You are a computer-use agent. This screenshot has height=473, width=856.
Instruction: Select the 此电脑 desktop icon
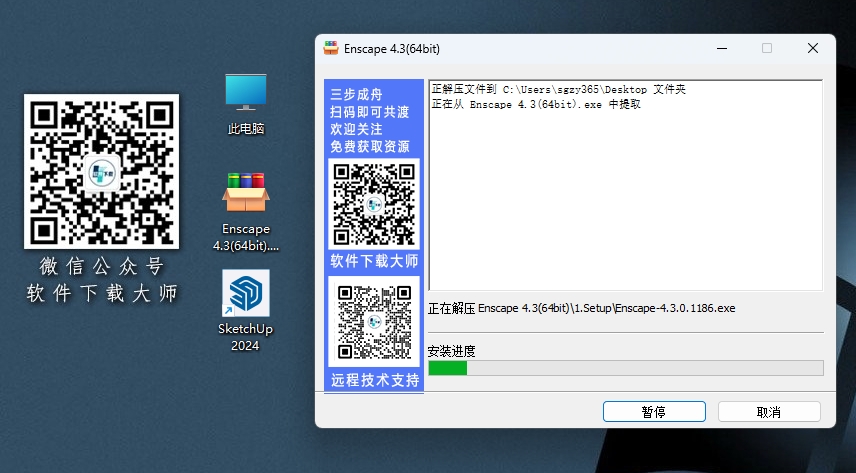[246, 104]
